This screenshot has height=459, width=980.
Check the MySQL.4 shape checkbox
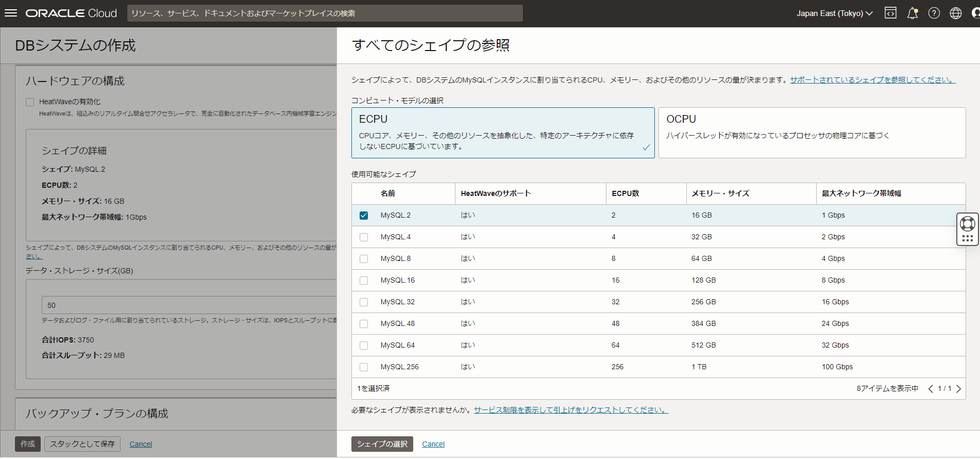tap(364, 237)
